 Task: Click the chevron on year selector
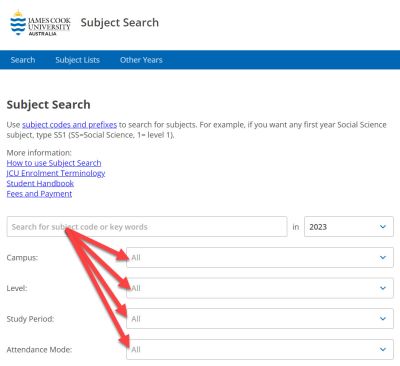[383, 227]
